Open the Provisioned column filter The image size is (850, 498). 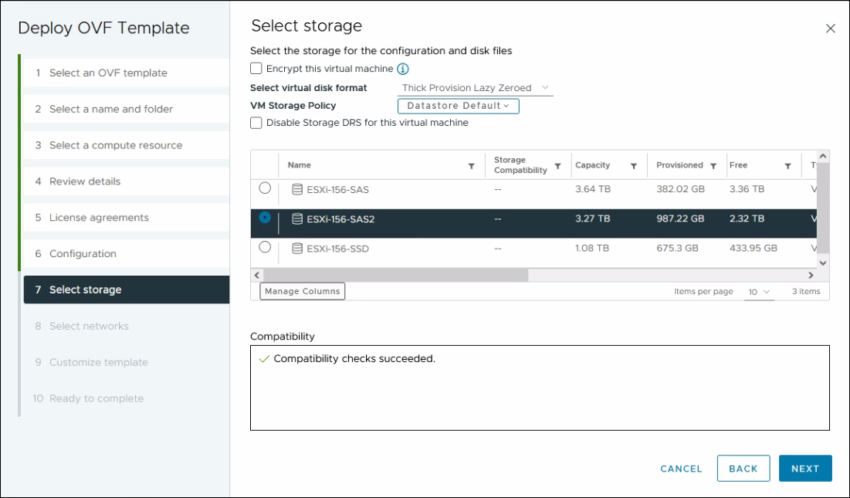pyautogui.click(x=713, y=166)
